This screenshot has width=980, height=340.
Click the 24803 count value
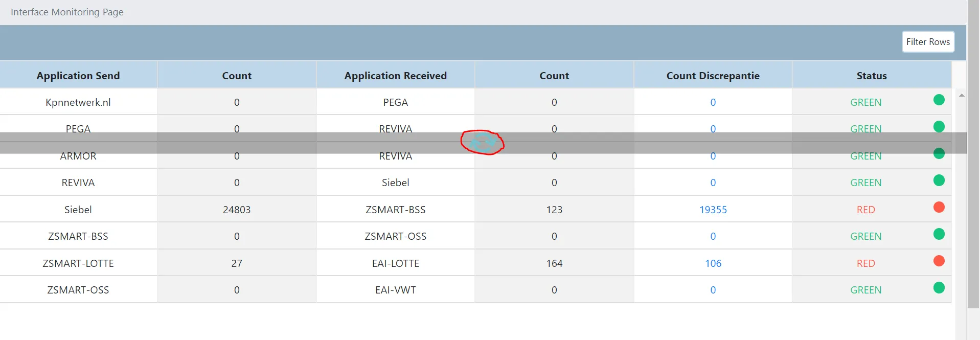(x=237, y=210)
